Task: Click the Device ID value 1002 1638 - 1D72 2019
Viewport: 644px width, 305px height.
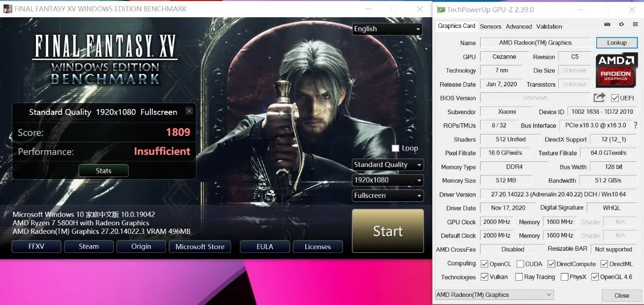Action: point(602,112)
